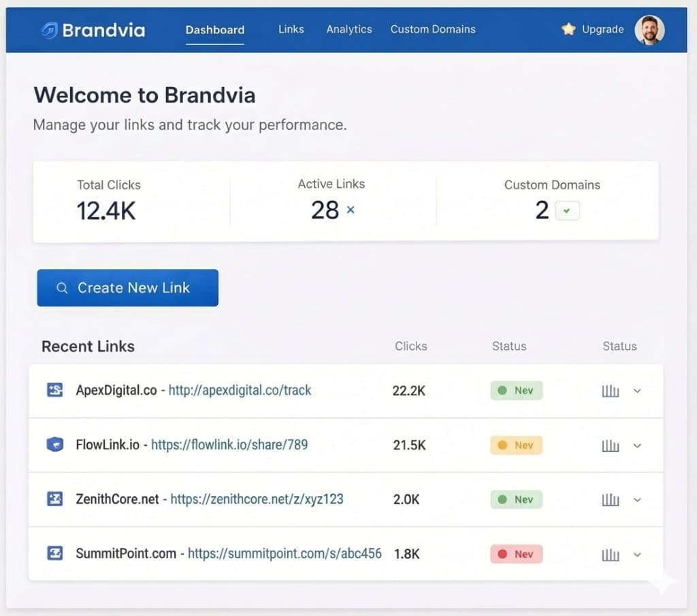Open the Custom Domains nav item
The width and height of the screenshot is (697, 616).
pos(433,29)
